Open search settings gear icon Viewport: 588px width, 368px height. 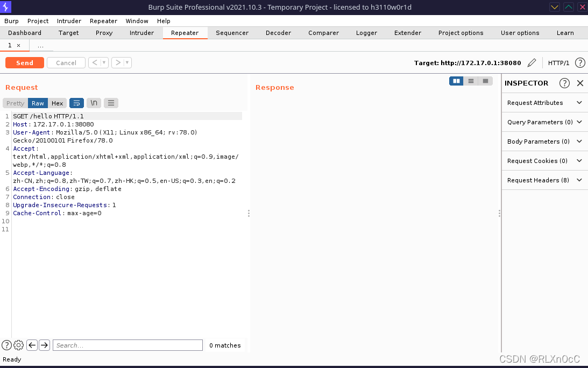tap(18, 345)
